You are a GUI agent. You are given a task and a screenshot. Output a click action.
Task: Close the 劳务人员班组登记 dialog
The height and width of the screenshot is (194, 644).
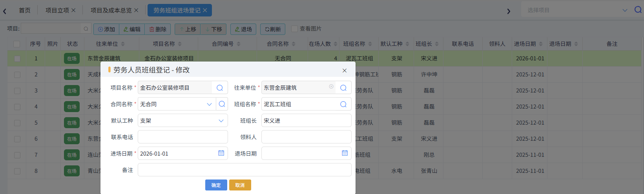click(x=345, y=71)
